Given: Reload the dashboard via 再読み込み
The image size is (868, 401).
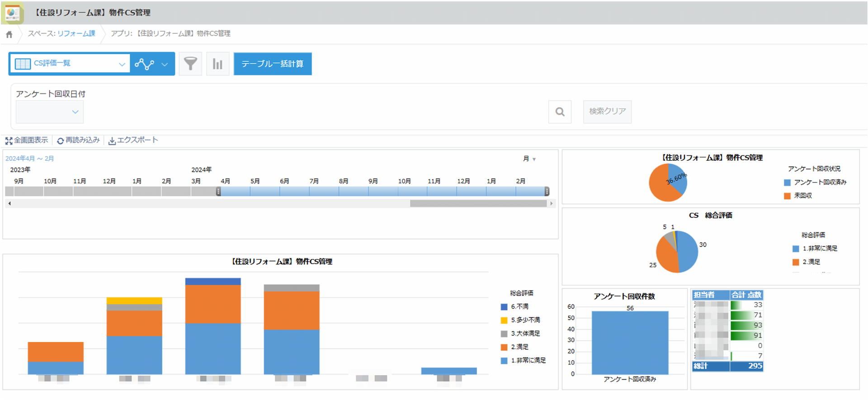Looking at the screenshot, I should [78, 141].
